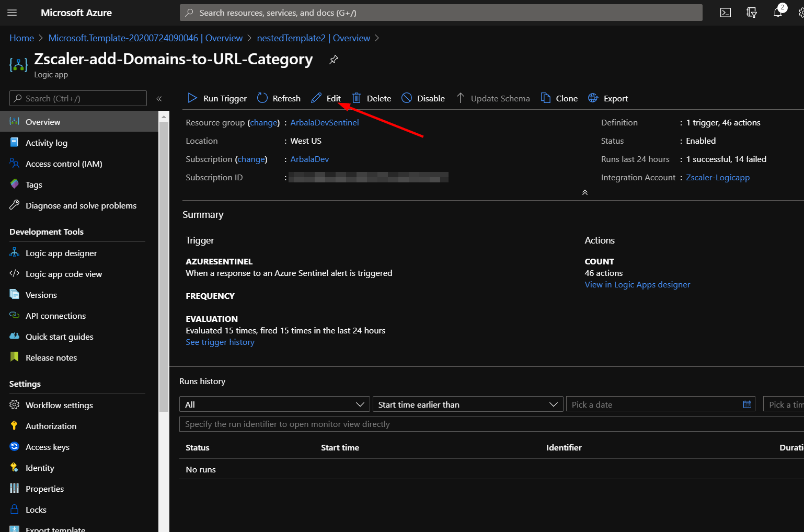The width and height of the screenshot is (804, 532).
Task: Collapse the essentials section chevron
Action: tap(585, 192)
